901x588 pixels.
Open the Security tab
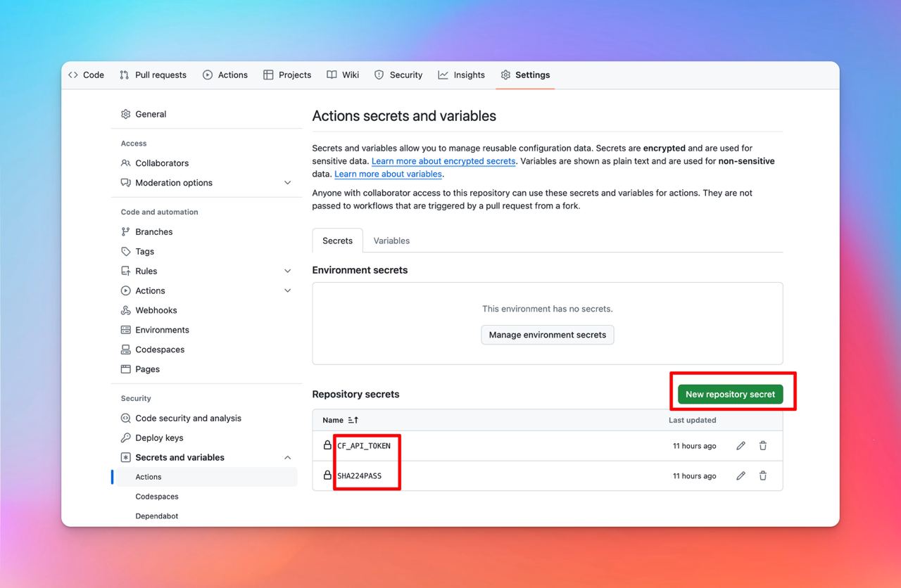(x=398, y=75)
